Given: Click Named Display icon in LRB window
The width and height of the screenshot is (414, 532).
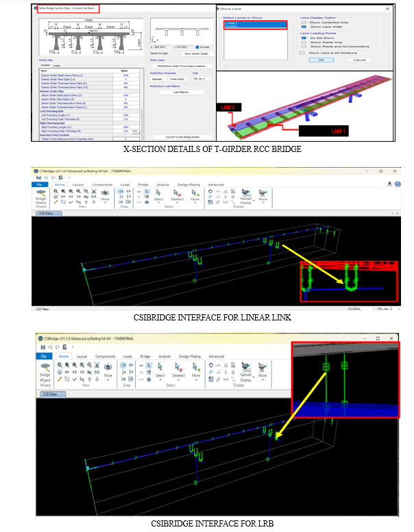Looking at the screenshot, I should click(x=245, y=366).
